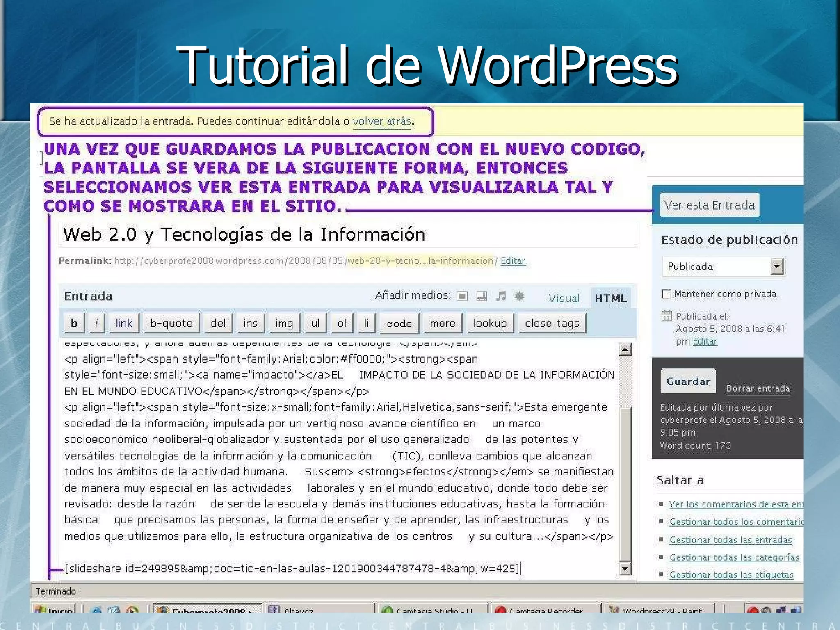
Task: Click the lookup quicktag button
Action: click(x=490, y=323)
